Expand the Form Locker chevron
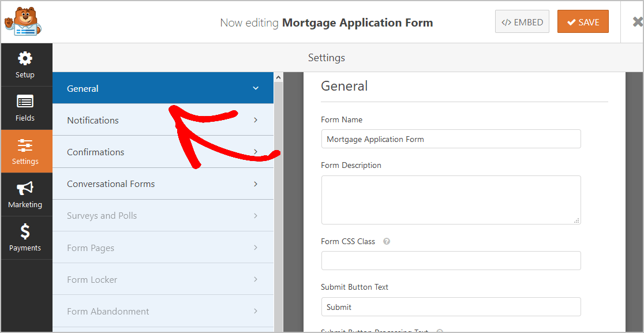Image resolution: width=644 pixels, height=333 pixels. [256, 279]
